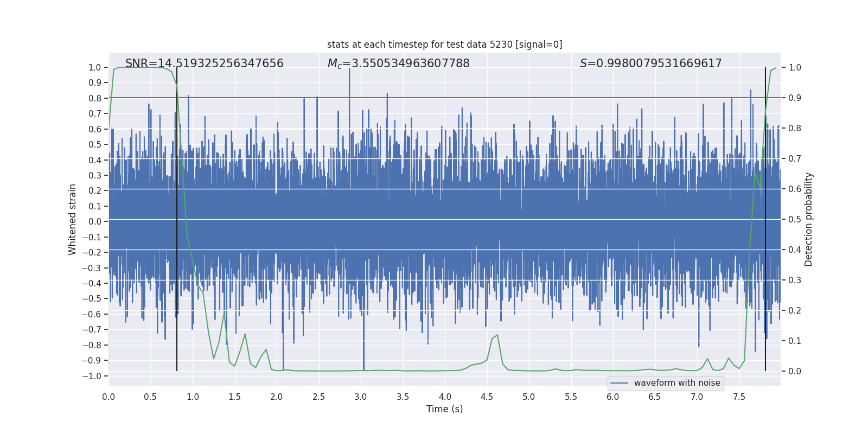Screen dimensions: 868x434
Task: Select the 0.5 tick on the Detection probability axis
Action: coord(795,220)
